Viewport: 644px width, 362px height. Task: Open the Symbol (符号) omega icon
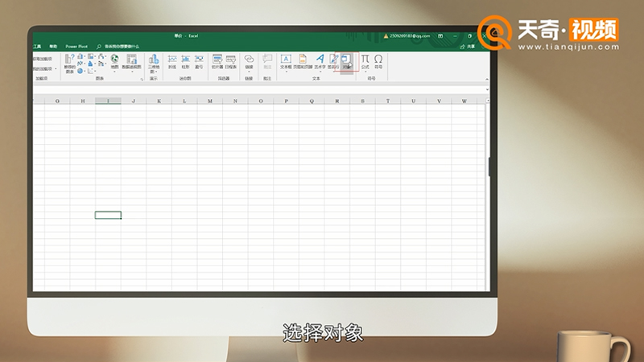pyautogui.click(x=378, y=62)
